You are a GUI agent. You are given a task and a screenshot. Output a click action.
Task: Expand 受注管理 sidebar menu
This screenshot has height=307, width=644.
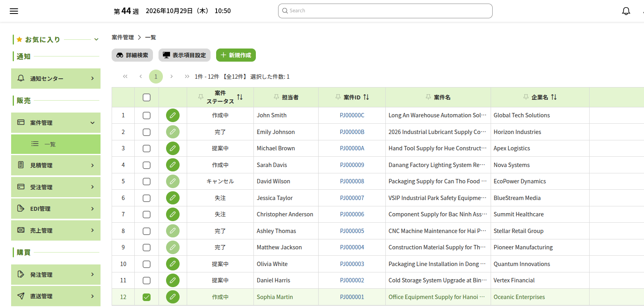(x=56, y=187)
